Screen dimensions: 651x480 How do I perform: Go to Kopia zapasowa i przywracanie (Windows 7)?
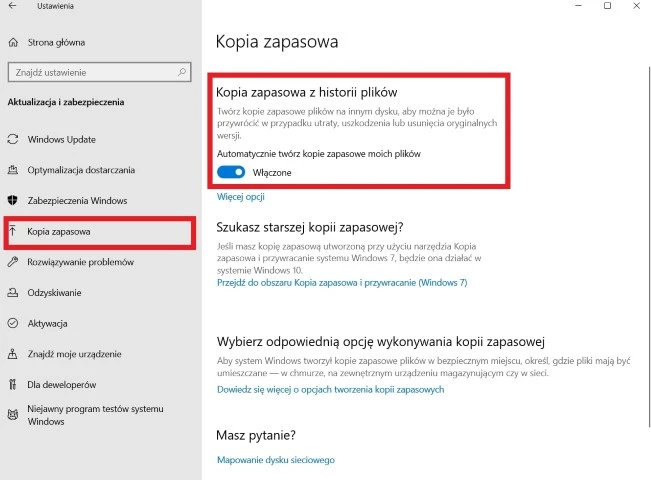coord(341,283)
